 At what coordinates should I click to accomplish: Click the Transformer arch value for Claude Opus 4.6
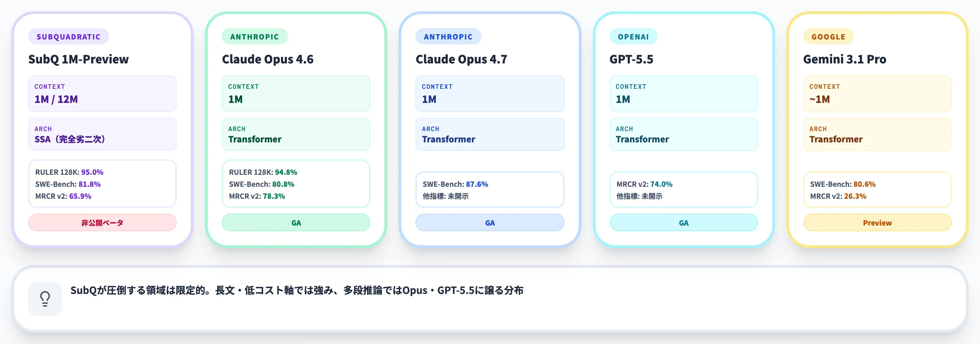(255, 139)
